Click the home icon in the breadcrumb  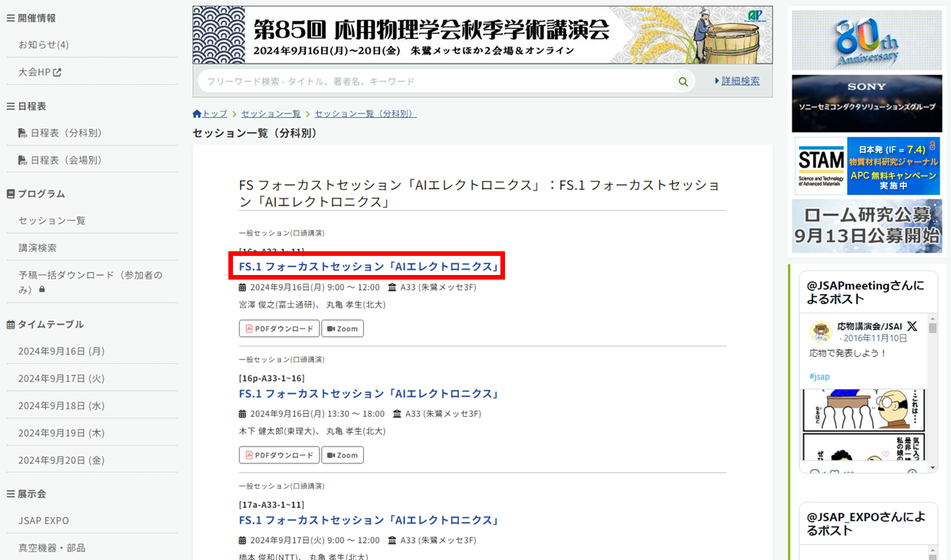[197, 114]
